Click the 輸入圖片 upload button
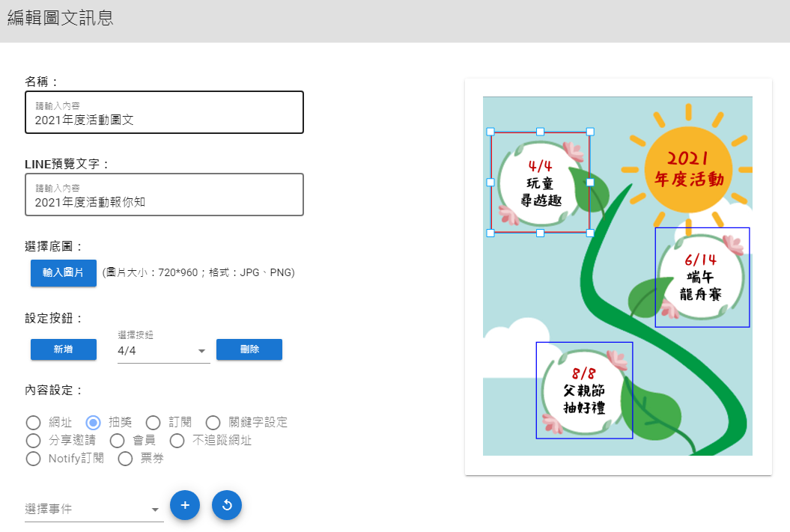 click(x=63, y=273)
